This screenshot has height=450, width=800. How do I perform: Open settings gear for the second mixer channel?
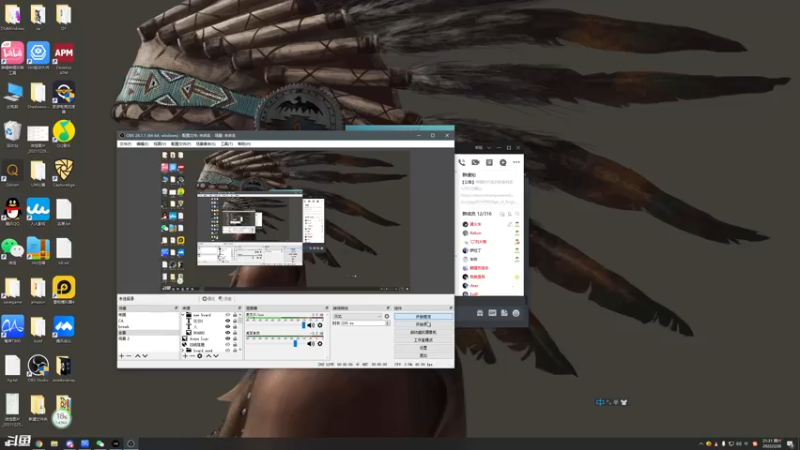pos(320,343)
